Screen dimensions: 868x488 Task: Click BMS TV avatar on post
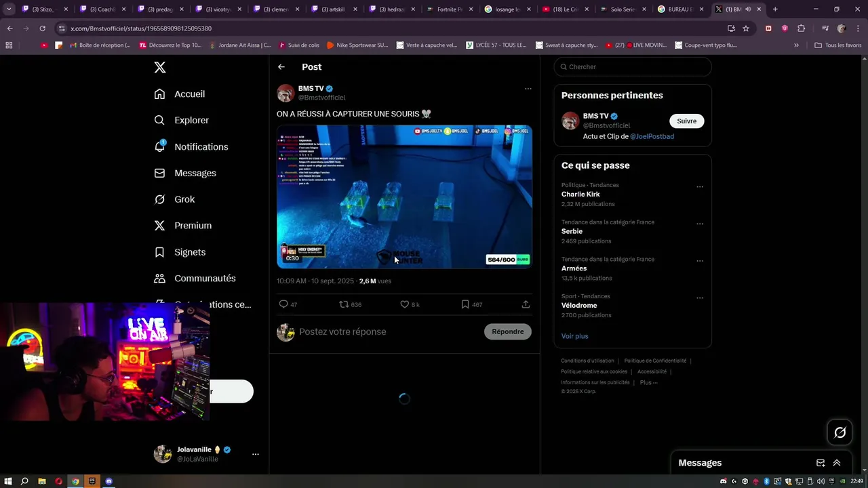coord(285,93)
